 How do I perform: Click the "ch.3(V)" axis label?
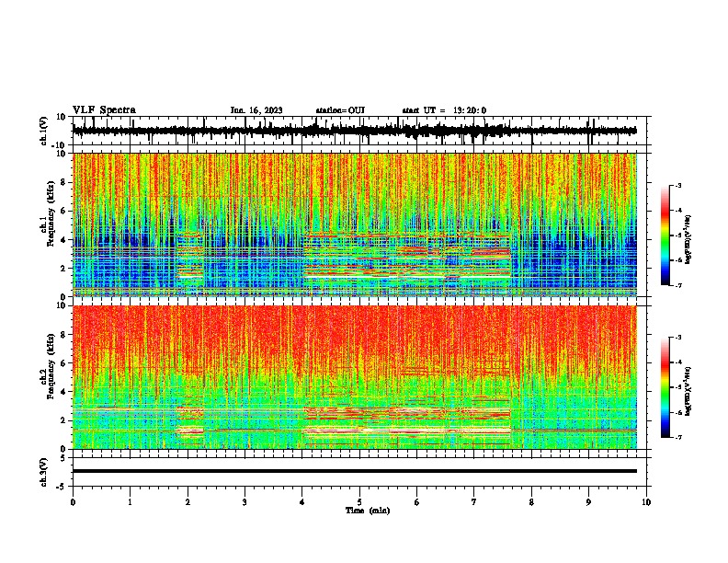click(44, 472)
